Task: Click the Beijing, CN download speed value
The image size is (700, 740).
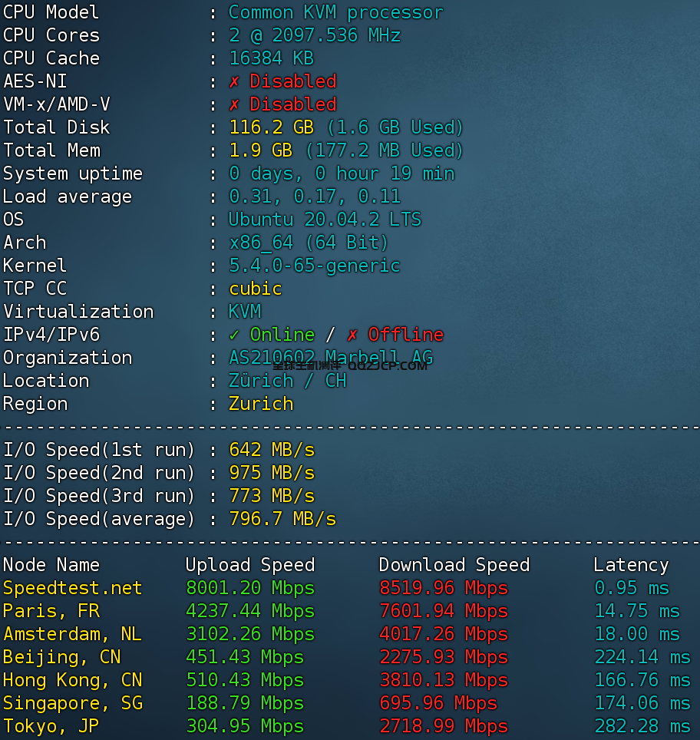Action: [443, 657]
